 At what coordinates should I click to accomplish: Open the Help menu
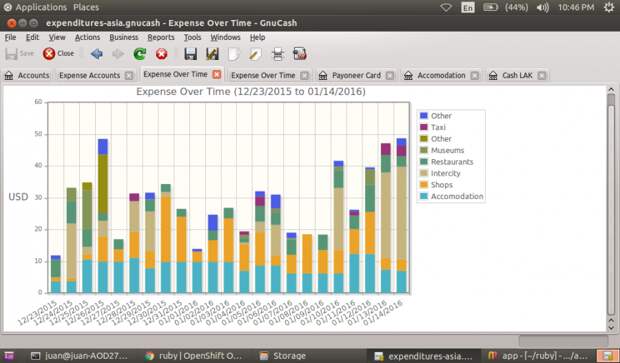[257, 37]
